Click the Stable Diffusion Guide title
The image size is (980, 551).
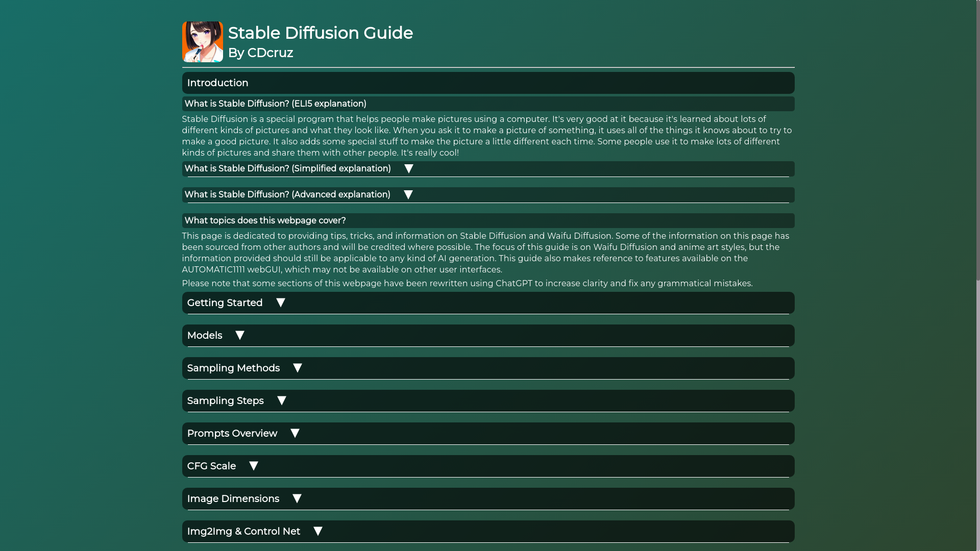point(321,33)
